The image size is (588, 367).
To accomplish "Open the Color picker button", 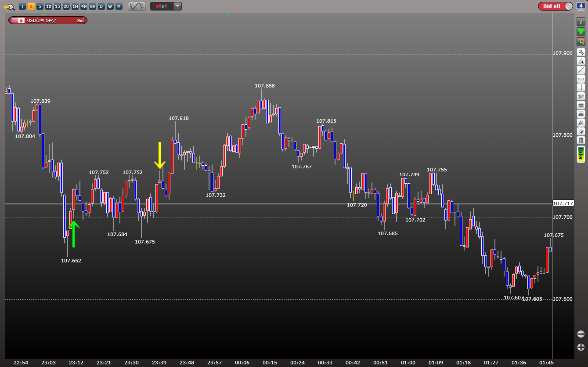I will click(581, 154).
